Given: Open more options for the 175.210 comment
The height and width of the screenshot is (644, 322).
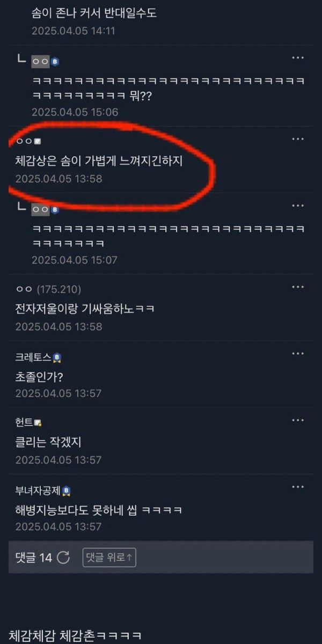Looking at the screenshot, I should (298, 287).
